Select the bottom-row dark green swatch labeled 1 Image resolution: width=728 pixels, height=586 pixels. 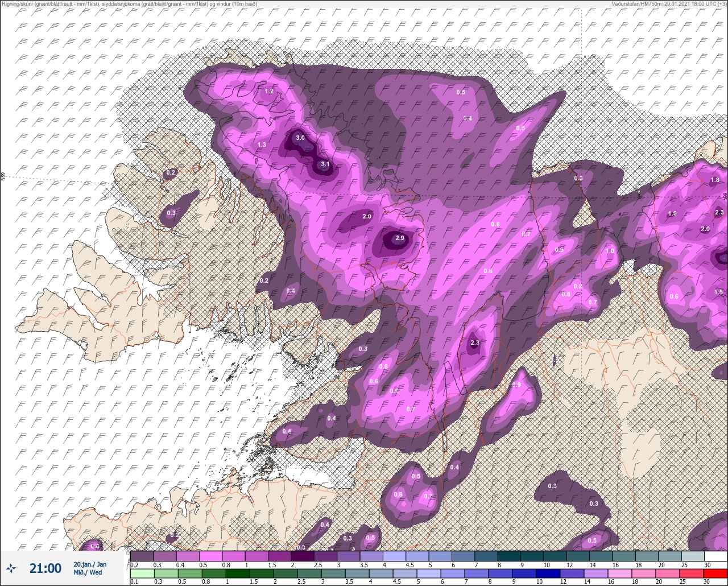tap(237, 573)
